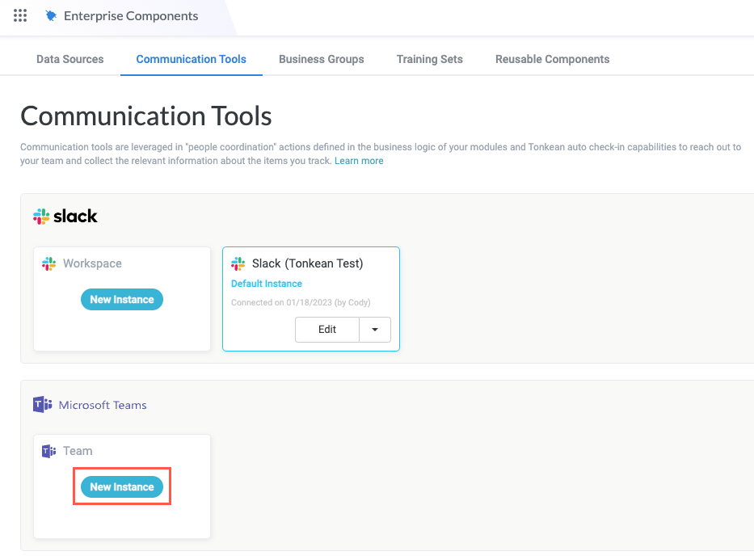Click the large Slack logo header

65,216
